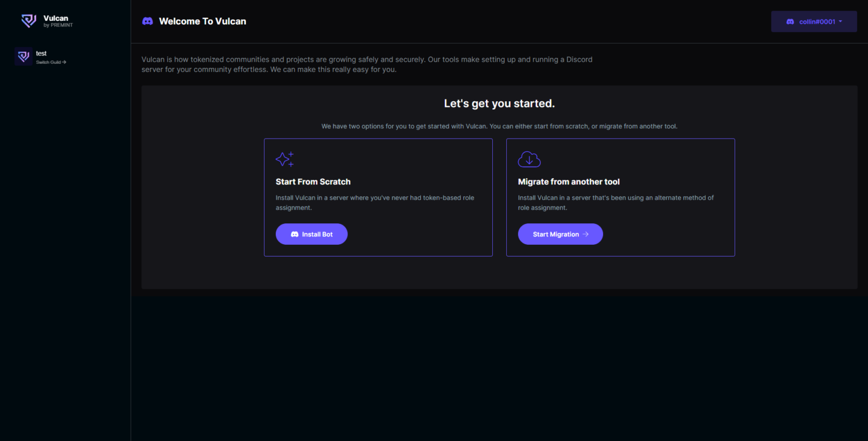
Task: Click the Discord icon beside Welcome To Vulcan
Action: point(147,21)
